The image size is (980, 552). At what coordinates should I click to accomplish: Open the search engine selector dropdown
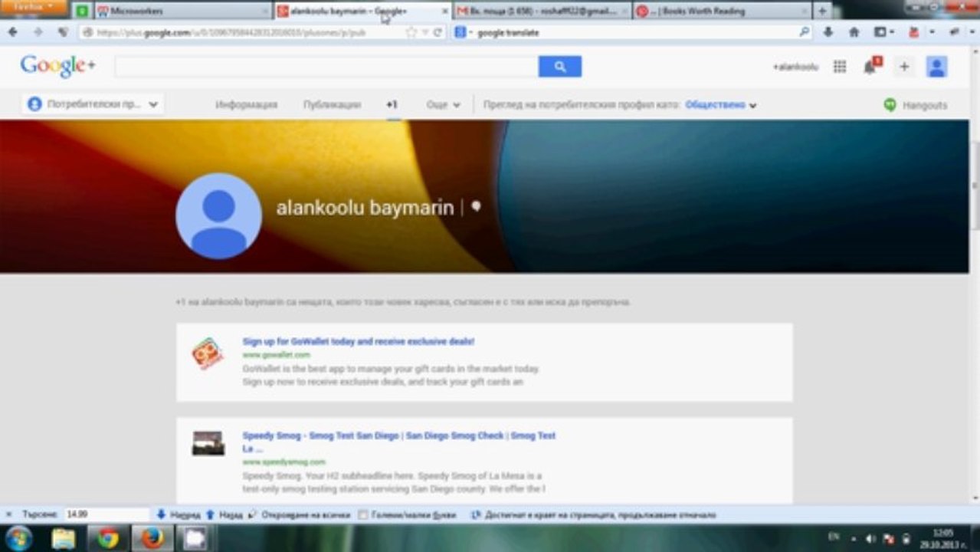(x=464, y=32)
